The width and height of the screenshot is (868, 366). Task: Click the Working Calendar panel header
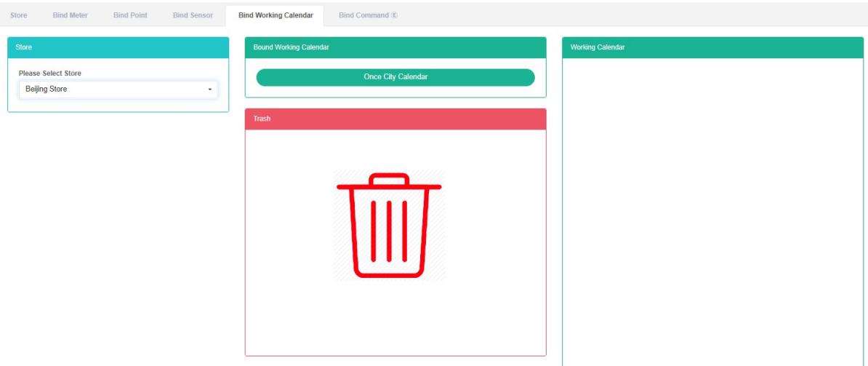(712, 47)
